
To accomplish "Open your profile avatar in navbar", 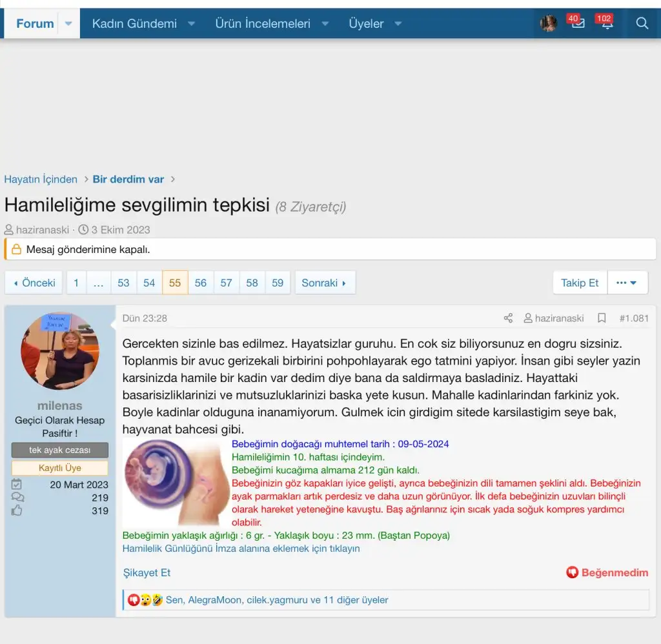I will (549, 24).
